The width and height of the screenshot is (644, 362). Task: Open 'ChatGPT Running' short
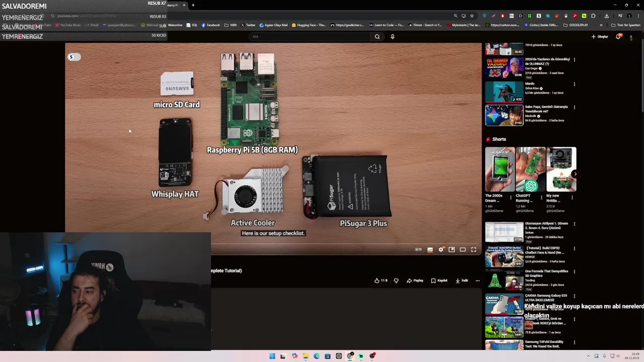coord(530,169)
